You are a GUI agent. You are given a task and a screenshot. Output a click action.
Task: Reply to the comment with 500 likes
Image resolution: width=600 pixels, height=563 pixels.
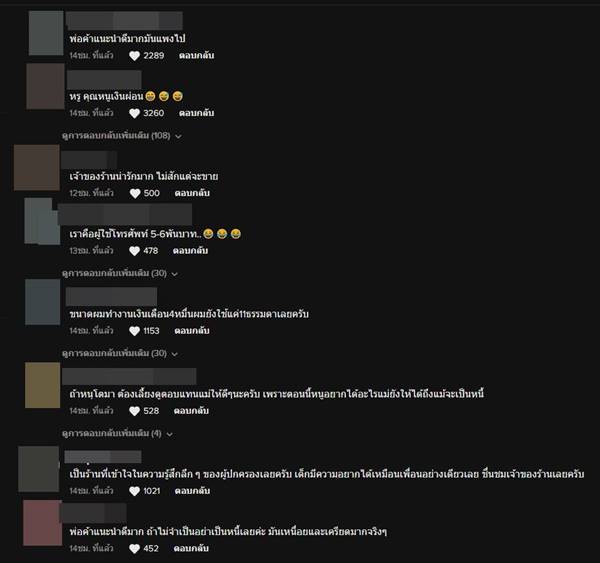point(192,193)
